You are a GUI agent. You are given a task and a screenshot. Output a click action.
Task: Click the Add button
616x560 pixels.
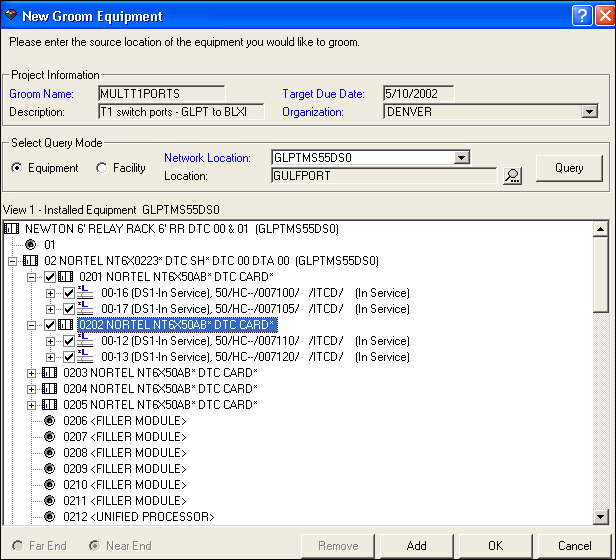tap(416, 546)
